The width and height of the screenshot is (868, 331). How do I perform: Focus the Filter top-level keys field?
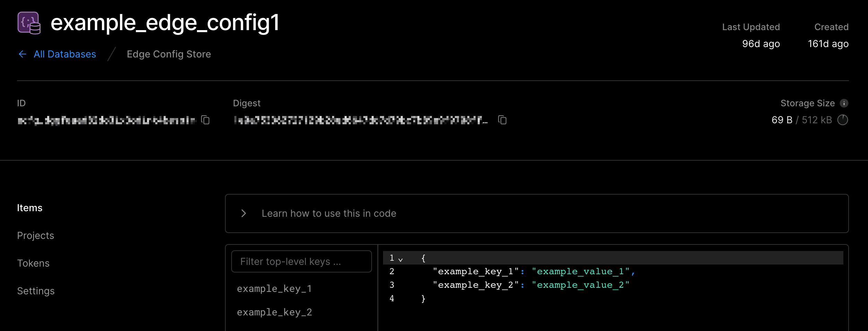[301, 261]
